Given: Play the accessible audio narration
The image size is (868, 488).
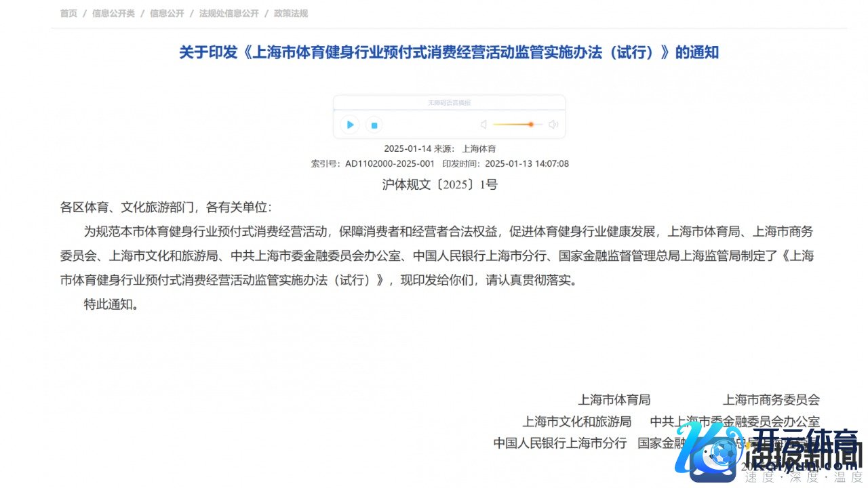Looking at the screenshot, I should point(350,125).
